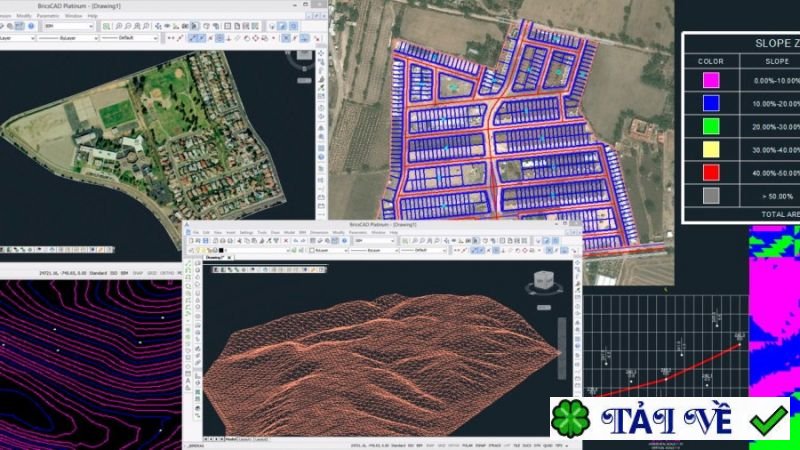Click red arrow icon ending top-left window toolbar
Image resolution: width=800 pixels, height=450 pixels.
(x=317, y=38)
